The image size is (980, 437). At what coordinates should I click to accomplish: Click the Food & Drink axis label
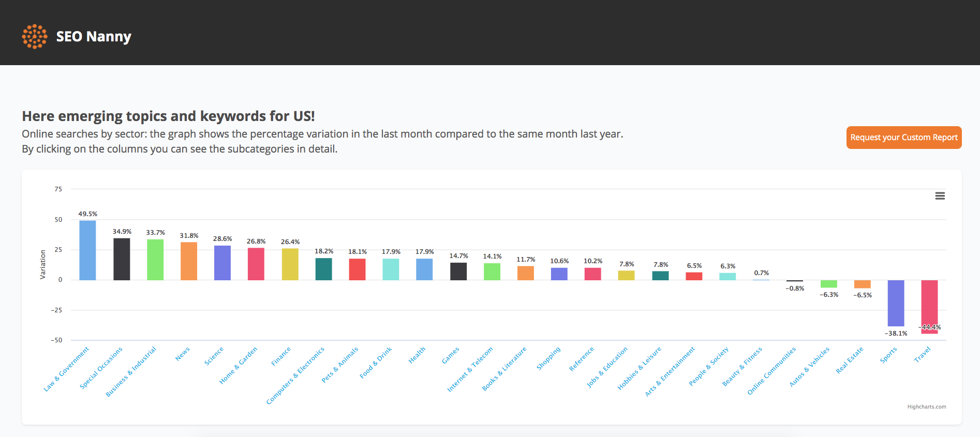[x=376, y=363]
